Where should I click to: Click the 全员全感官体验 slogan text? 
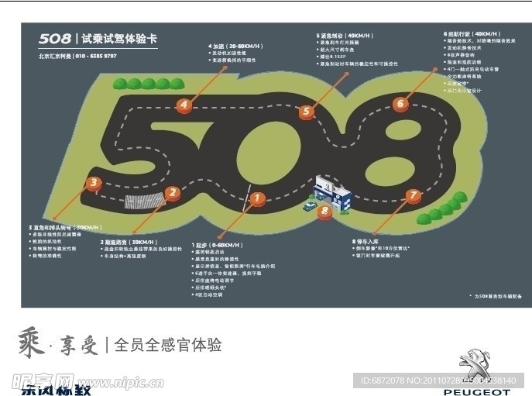(x=167, y=345)
